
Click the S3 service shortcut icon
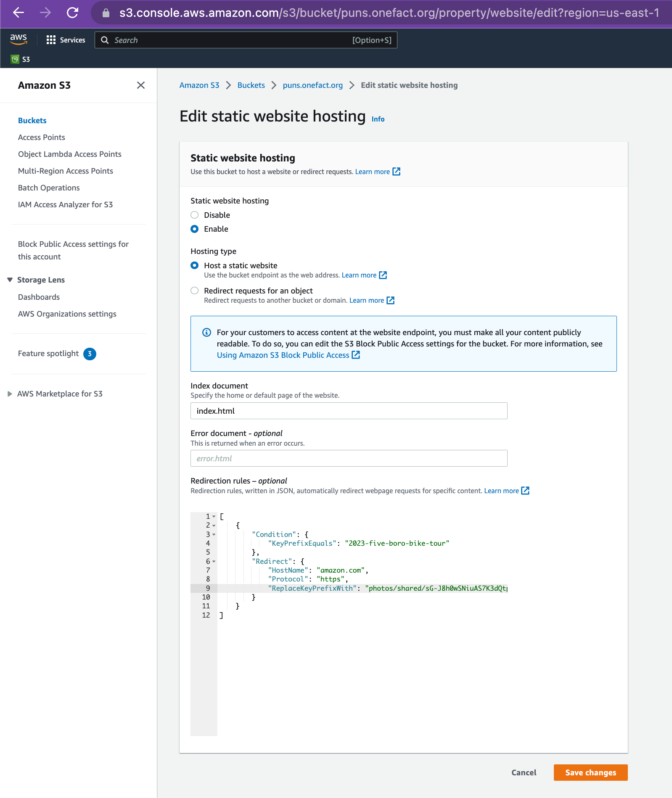15,59
